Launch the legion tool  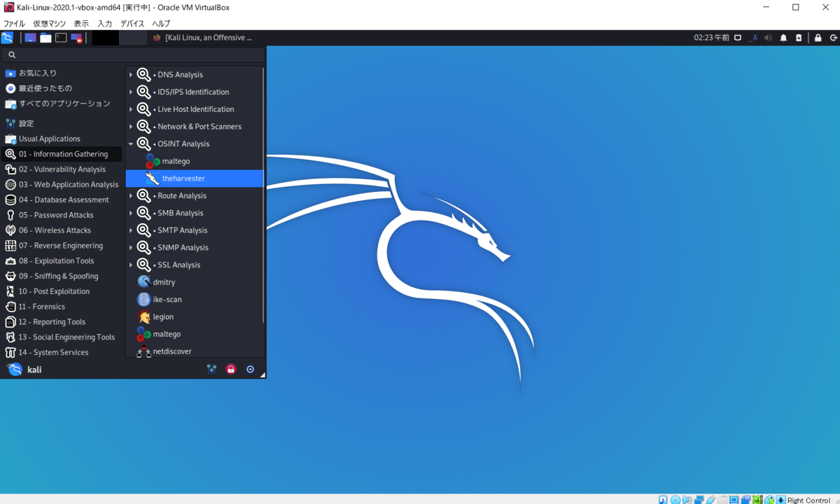(x=193, y=317)
